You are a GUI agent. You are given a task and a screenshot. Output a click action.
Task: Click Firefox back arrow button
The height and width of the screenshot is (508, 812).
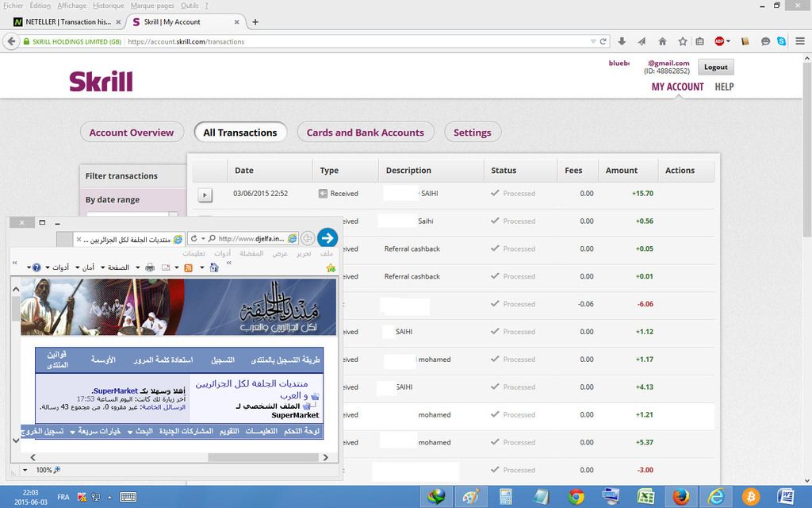click(x=11, y=41)
